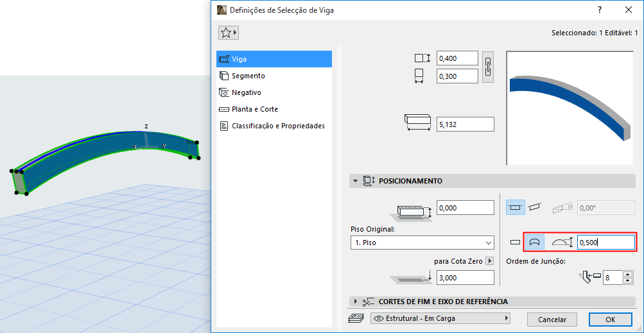Open the Segmento settings page
The height and width of the screenshot is (333, 644).
[x=274, y=76]
